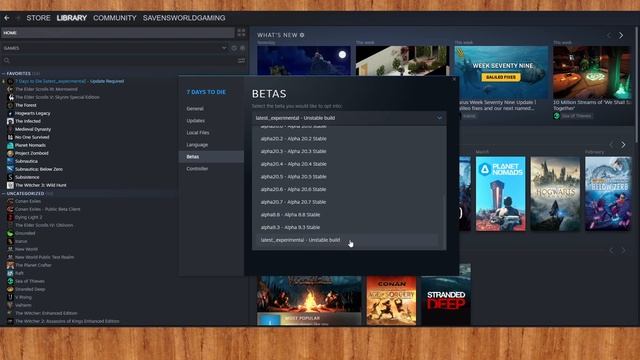
Task: Click the Subsistence game icon in sidebar
Action: pos(10,177)
